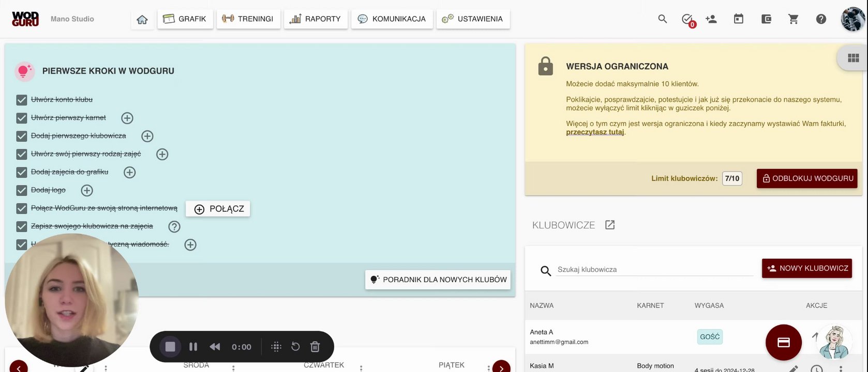Open the calendar icon in top bar
Screen dimensions: 868x372
tap(739, 19)
